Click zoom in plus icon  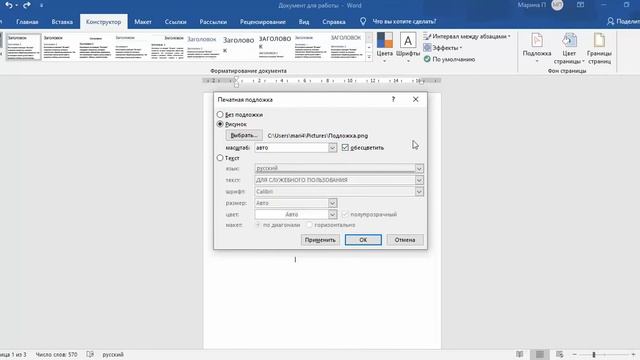[633, 354]
